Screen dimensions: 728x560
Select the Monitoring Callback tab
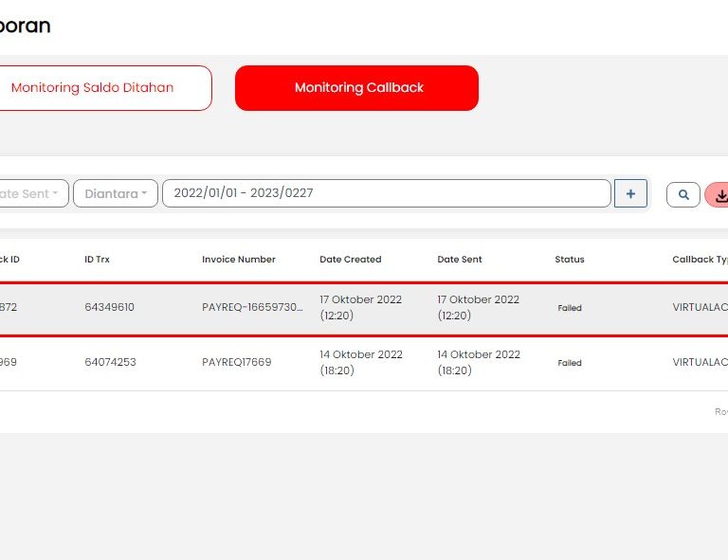tap(357, 88)
